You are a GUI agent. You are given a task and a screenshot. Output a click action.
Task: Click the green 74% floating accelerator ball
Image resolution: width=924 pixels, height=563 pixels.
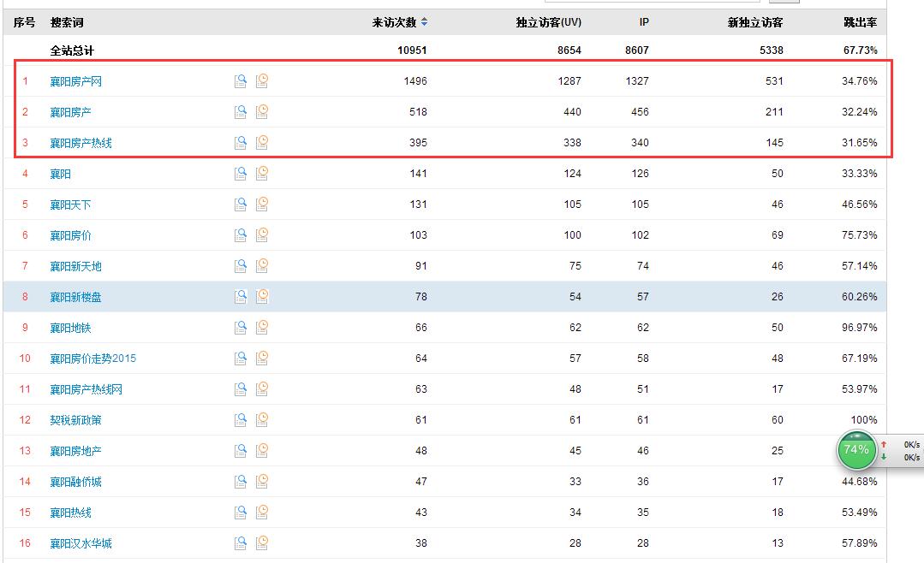tap(856, 450)
